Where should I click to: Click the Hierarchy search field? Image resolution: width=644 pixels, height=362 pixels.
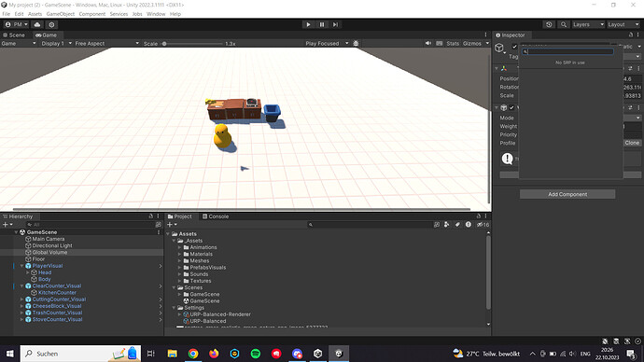91,225
